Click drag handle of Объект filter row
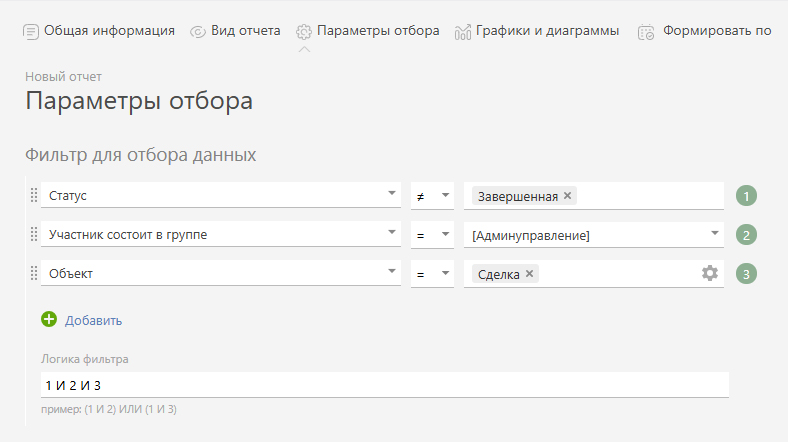 [34, 273]
